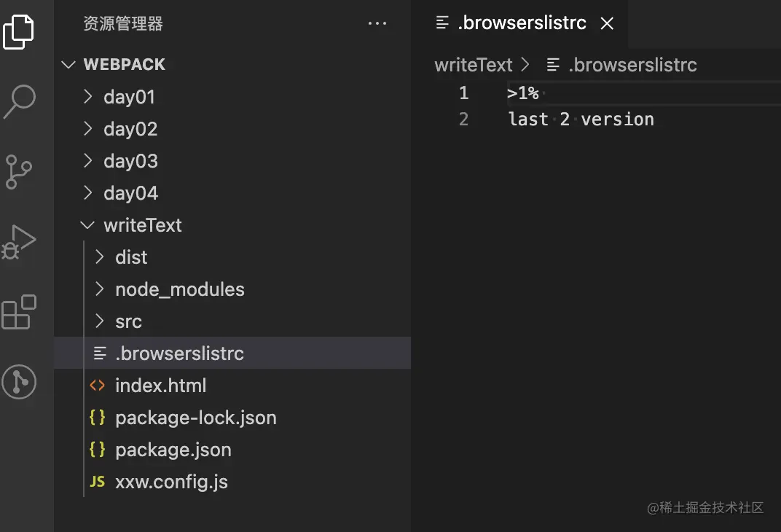Expand the day01 folder
781x532 pixels.
pyautogui.click(x=130, y=97)
